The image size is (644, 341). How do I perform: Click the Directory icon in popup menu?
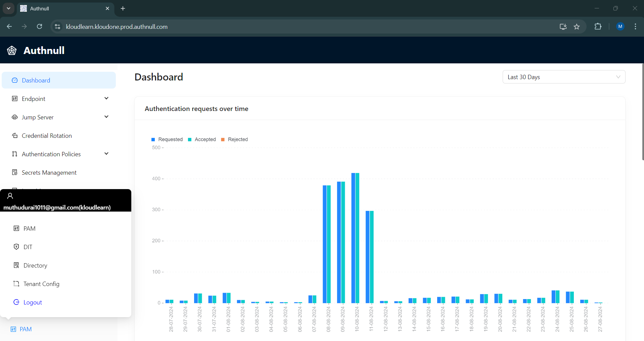[x=16, y=265]
